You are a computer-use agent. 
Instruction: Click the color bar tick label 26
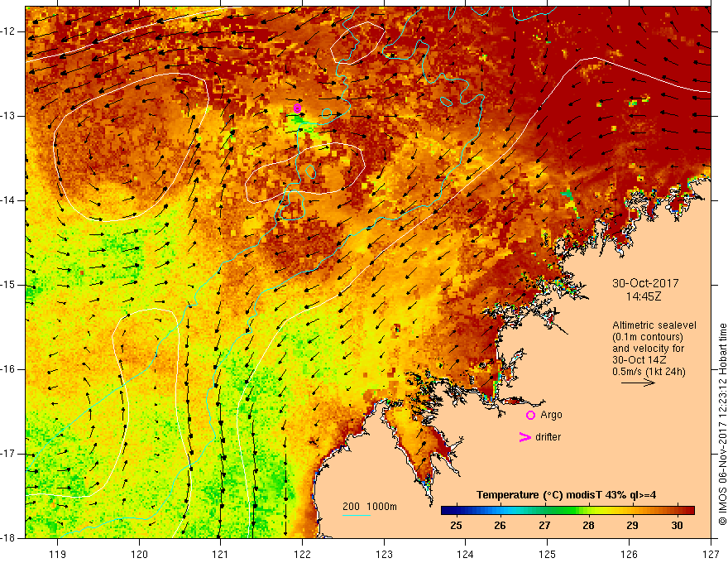(500, 526)
